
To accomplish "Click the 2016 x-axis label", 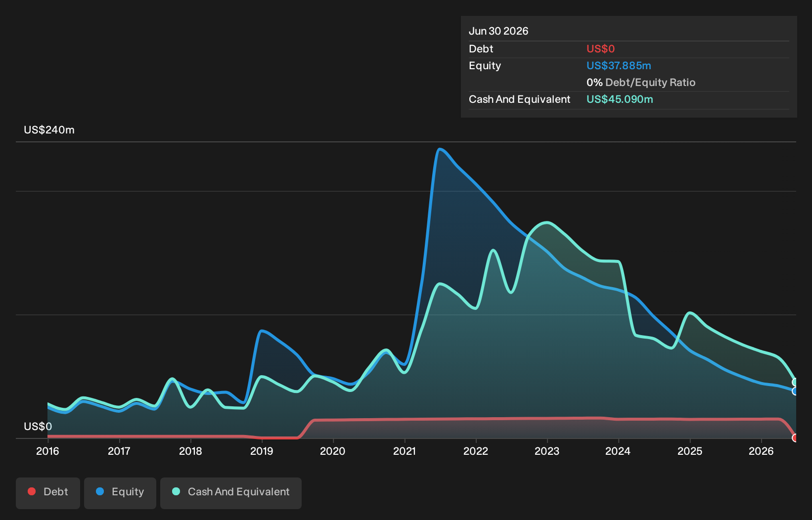I will 47,451.
